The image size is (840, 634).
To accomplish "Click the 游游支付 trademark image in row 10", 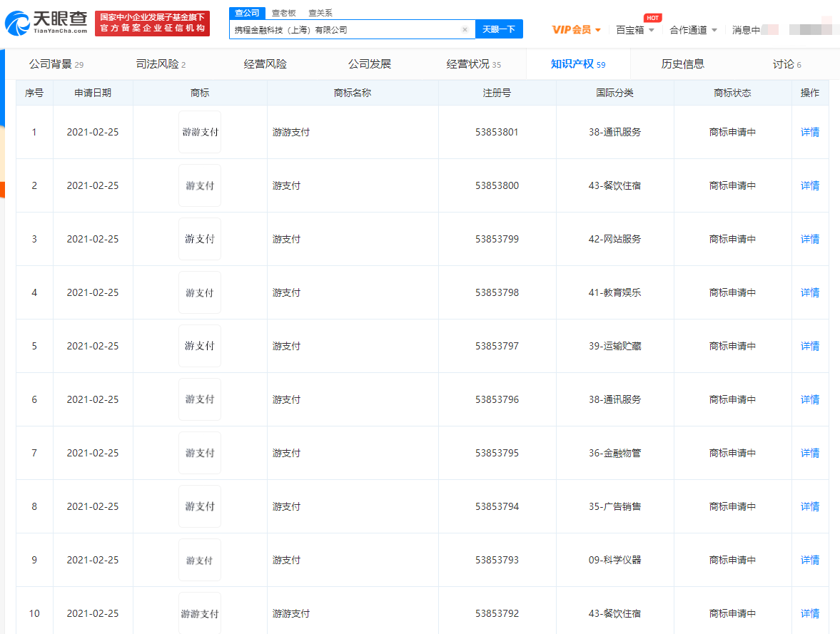I will [200, 613].
